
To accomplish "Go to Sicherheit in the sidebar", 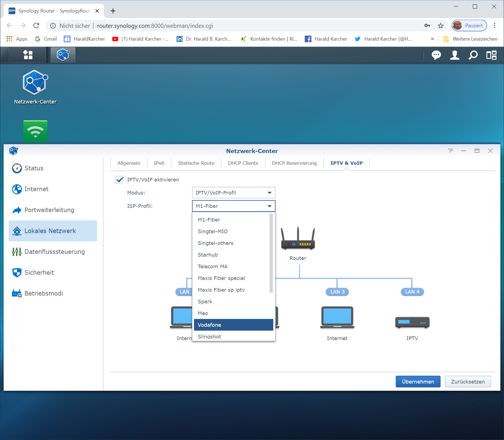I will coord(39,272).
